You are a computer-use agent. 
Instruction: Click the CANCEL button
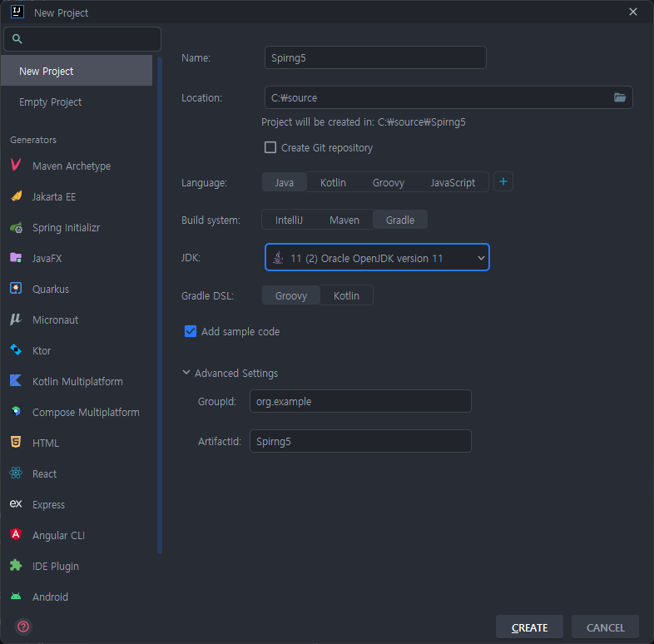click(x=605, y=627)
